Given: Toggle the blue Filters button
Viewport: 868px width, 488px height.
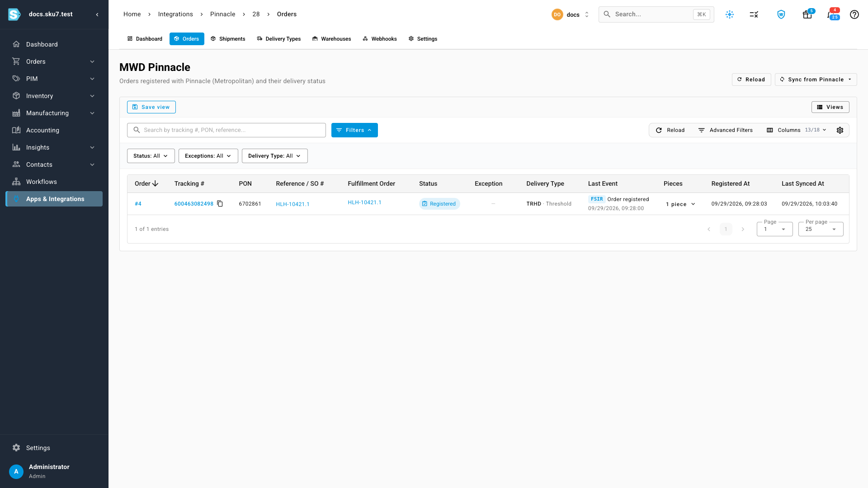Looking at the screenshot, I should pyautogui.click(x=354, y=130).
